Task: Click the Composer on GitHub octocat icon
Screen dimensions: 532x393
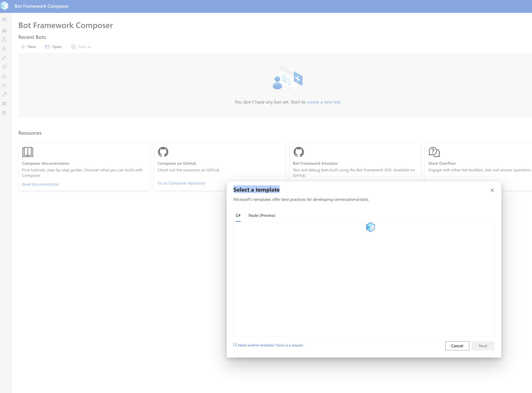Action: pyautogui.click(x=163, y=152)
